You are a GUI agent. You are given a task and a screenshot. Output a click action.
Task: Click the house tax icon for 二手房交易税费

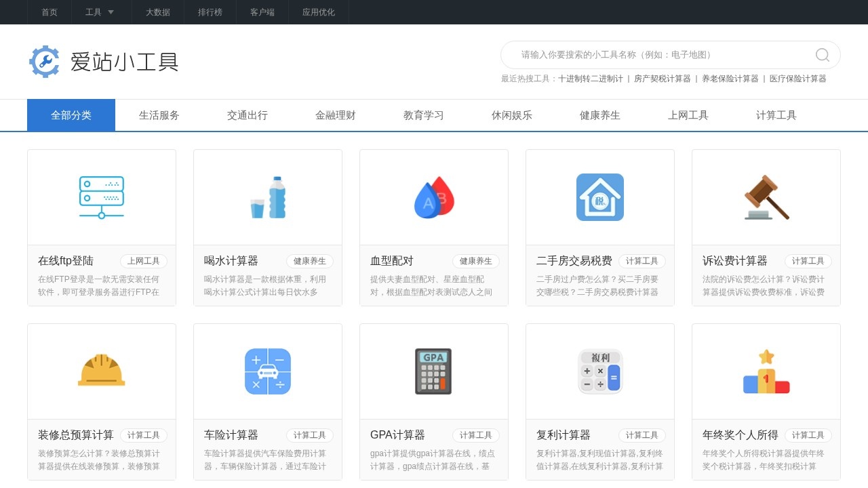click(599, 197)
